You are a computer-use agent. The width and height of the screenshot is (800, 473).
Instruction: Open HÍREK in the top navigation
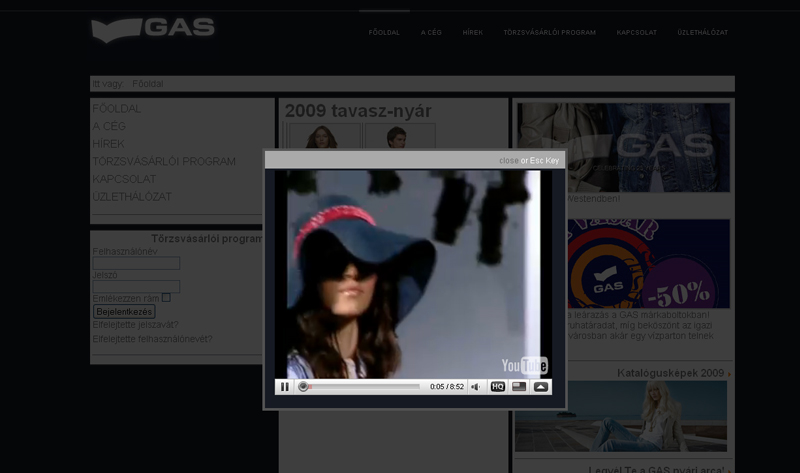coord(472,33)
